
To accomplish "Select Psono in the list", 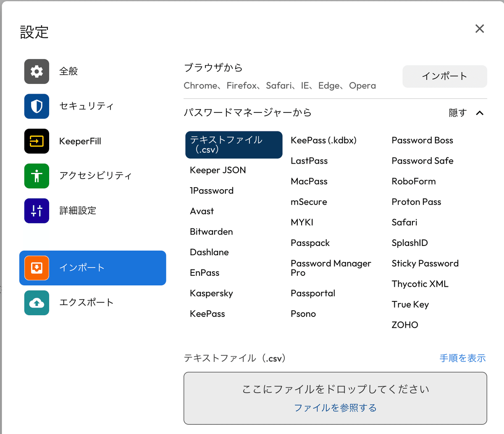I will pos(303,314).
